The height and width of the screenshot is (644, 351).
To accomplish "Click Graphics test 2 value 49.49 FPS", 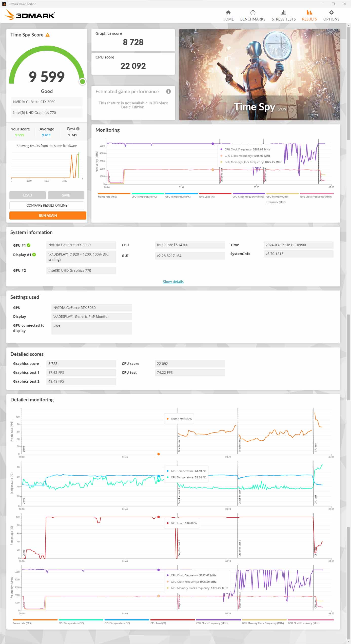I will pos(81,381).
